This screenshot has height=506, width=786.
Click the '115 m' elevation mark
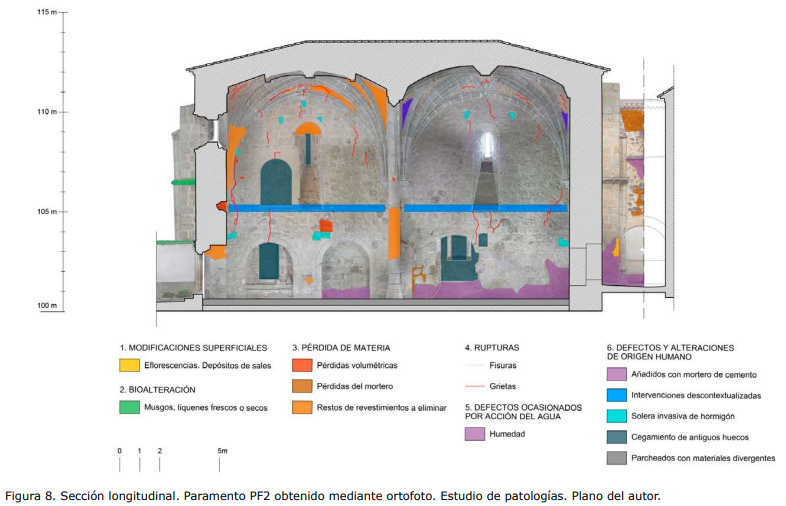(x=47, y=12)
